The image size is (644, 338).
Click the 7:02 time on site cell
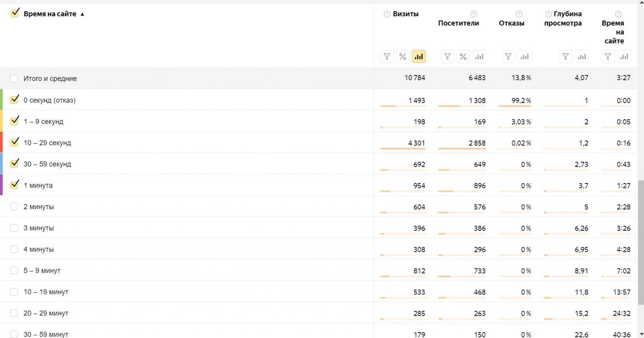click(x=623, y=271)
